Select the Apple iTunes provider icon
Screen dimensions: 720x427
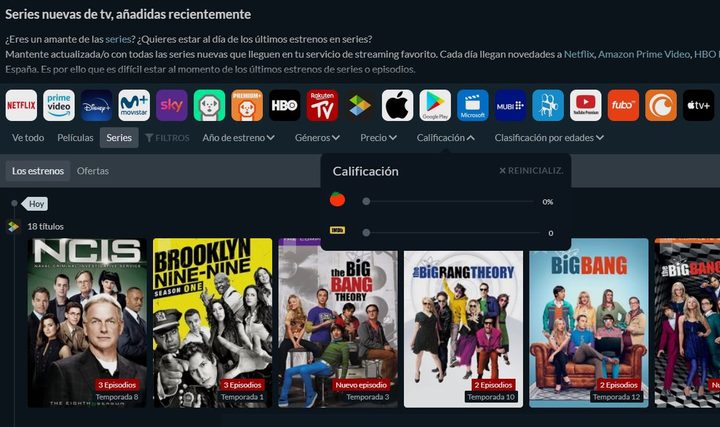[398, 105]
